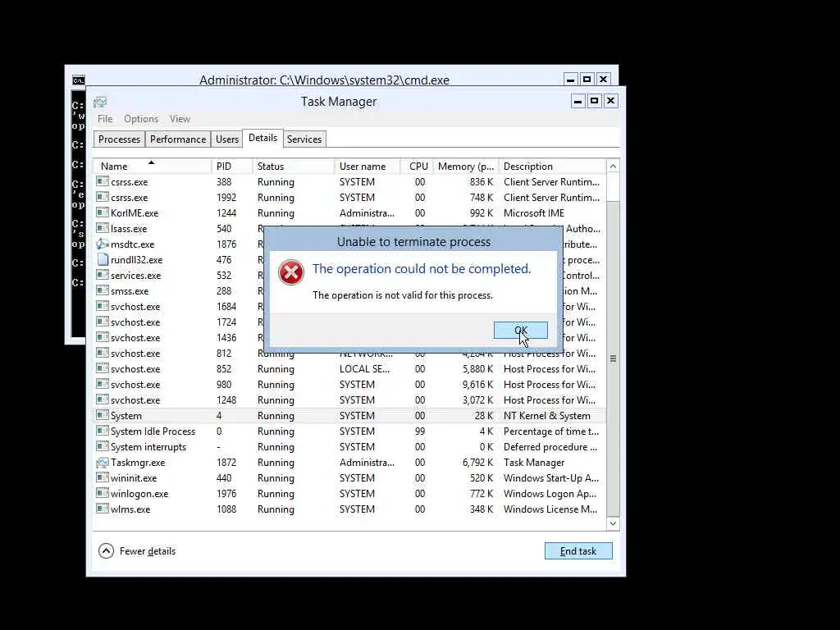Click the svchost.exe icon for PID 1436
Image resolution: width=840 pixels, height=630 pixels.
103,337
